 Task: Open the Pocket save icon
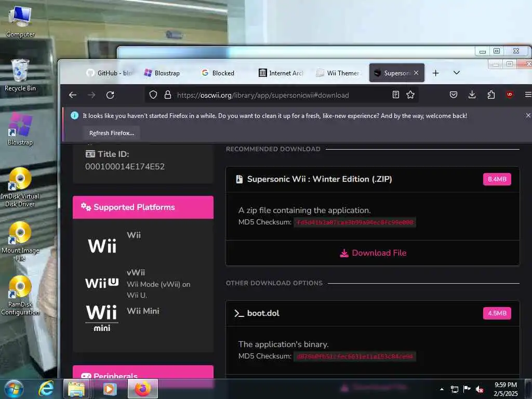(453, 95)
